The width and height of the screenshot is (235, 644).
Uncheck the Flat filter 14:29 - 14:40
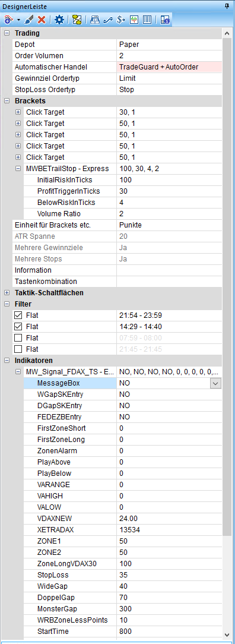coord(18,327)
